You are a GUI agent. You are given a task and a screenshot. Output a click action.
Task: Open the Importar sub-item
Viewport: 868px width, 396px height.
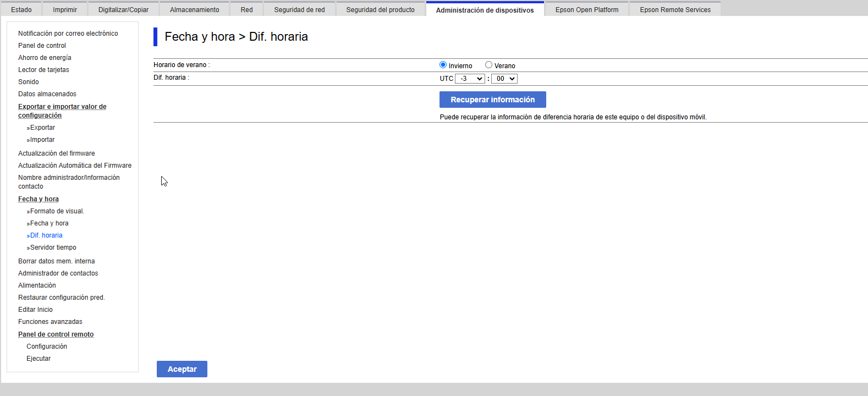pos(42,140)
